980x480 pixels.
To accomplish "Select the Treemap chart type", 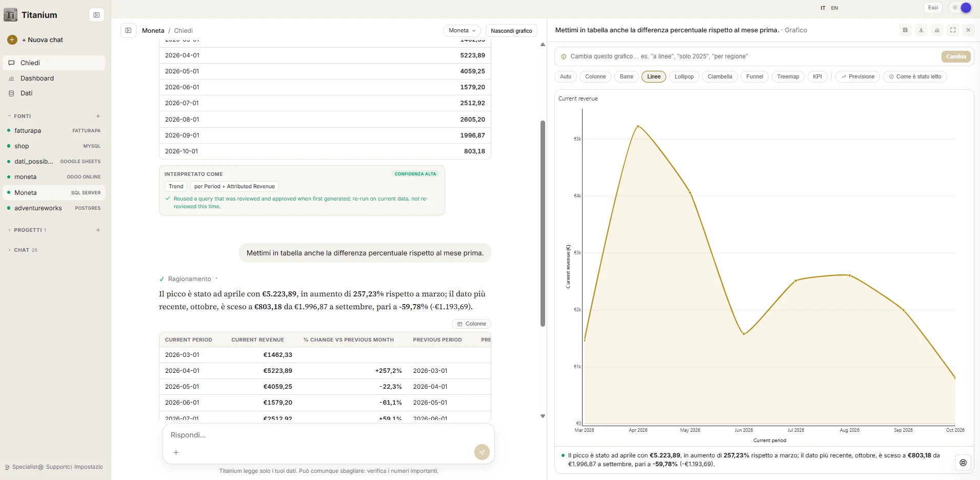I will (788, 77).
